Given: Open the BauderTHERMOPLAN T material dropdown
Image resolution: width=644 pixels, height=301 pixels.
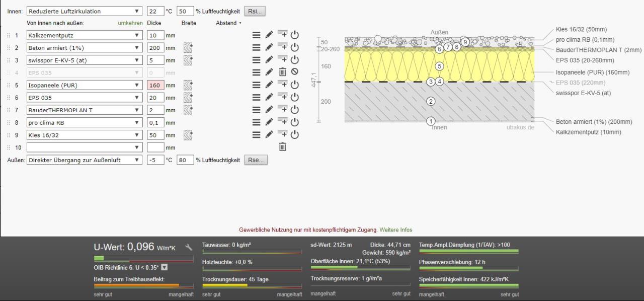Looking at the screenshot, I should click(x=85, y=110).
